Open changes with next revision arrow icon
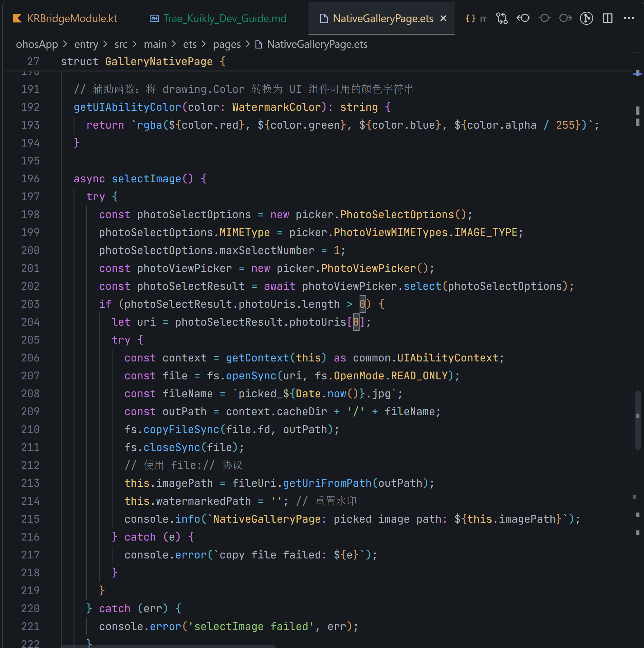 (x=565, y=18)
